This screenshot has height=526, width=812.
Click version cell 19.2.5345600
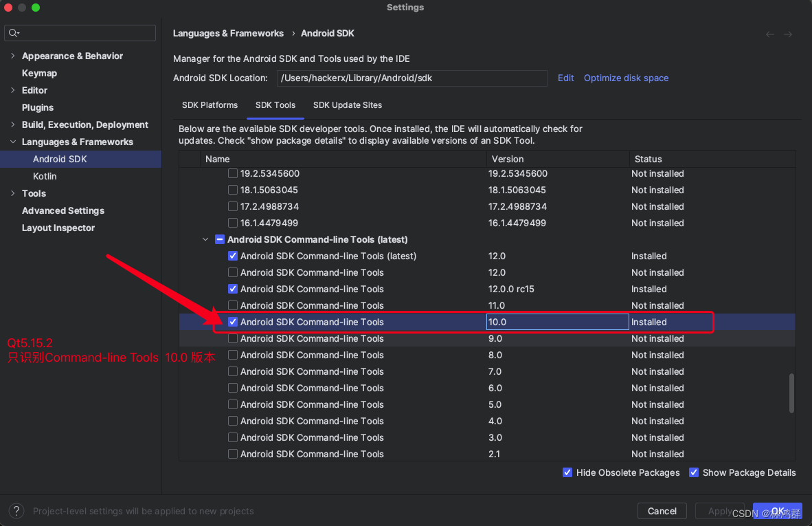click(x=518, y=173)
